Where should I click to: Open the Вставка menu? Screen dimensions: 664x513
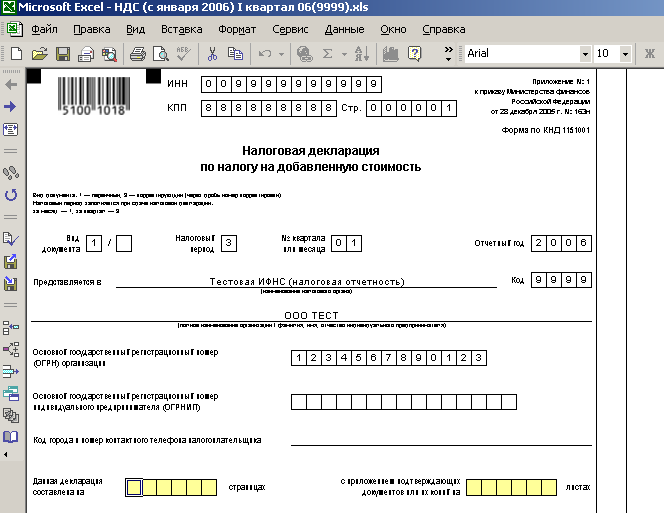click(181, 29)
